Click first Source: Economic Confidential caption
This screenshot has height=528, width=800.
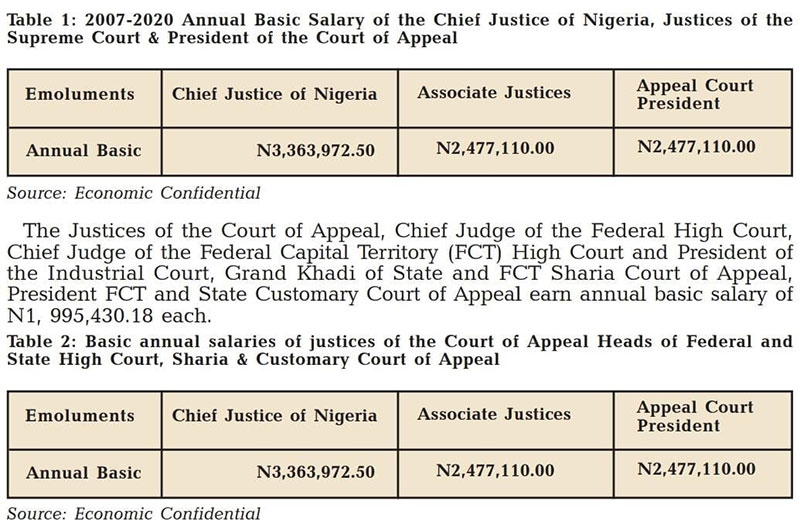(x=133, y=193)
